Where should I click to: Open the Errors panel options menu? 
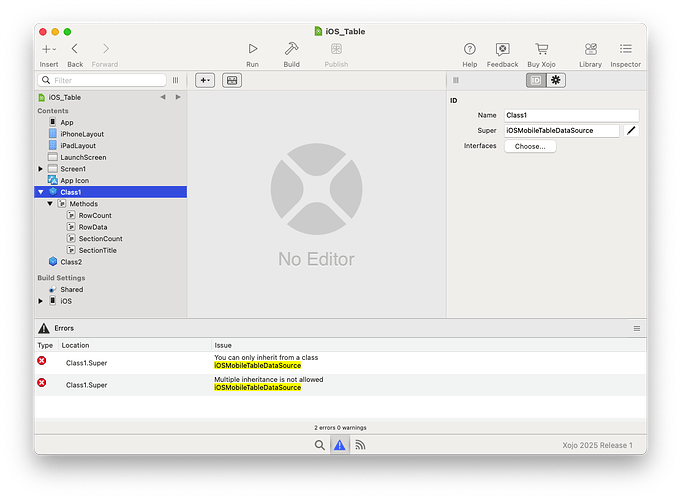point(637,329)
